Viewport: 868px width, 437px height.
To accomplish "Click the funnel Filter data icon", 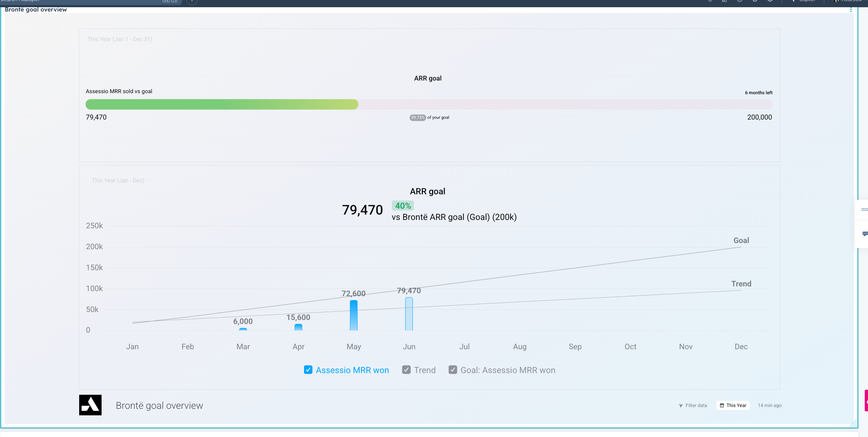I will 681,406.
